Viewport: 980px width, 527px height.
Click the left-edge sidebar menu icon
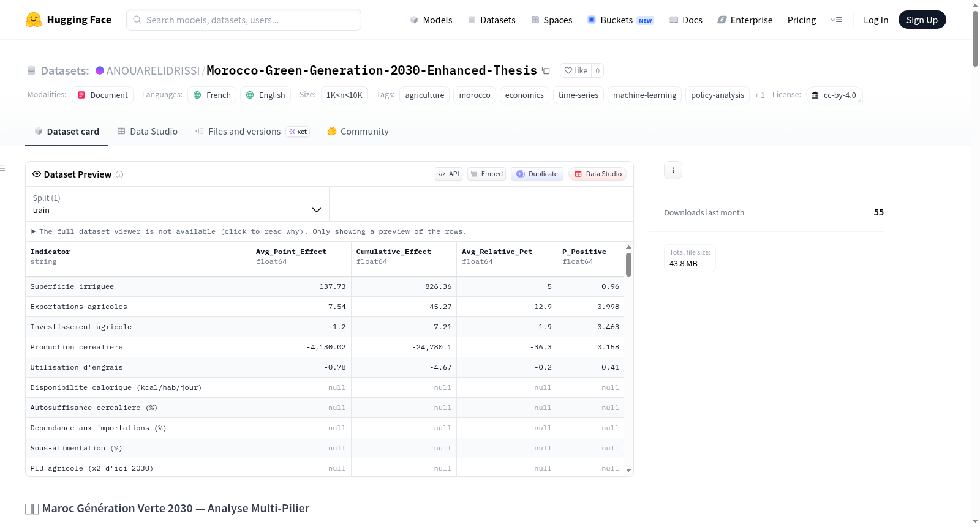[2, 168]
